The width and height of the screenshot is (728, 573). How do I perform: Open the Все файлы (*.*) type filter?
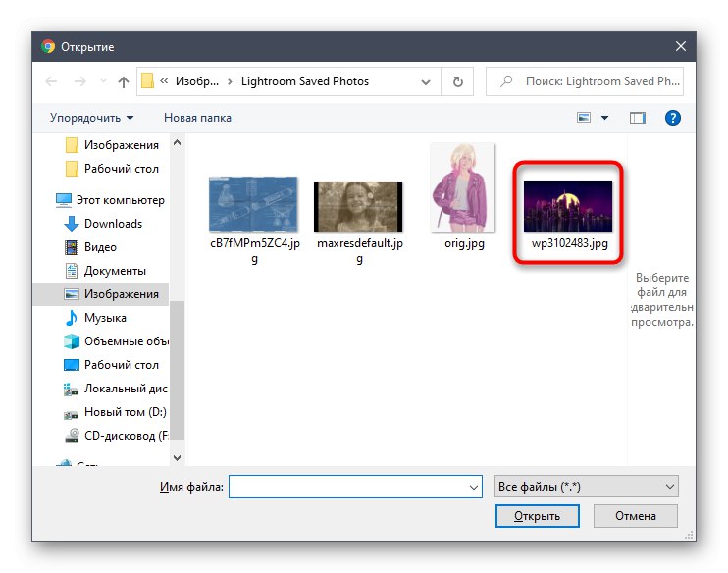[x=586, y=487]
